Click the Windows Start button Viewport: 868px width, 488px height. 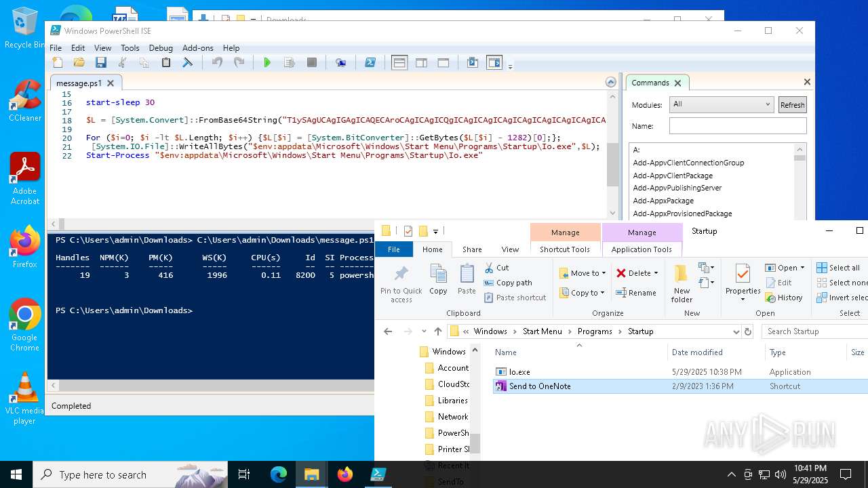[x=16, y=474]
